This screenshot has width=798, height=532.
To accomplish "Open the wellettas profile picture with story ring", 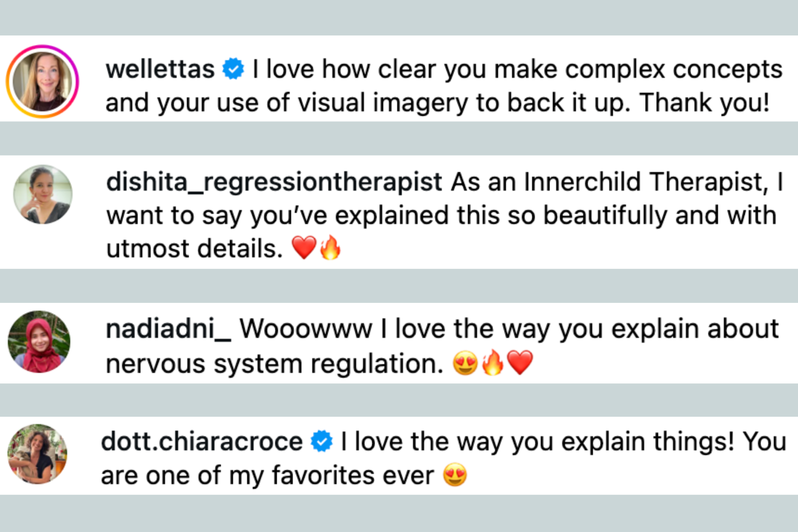I will [42, 82].
